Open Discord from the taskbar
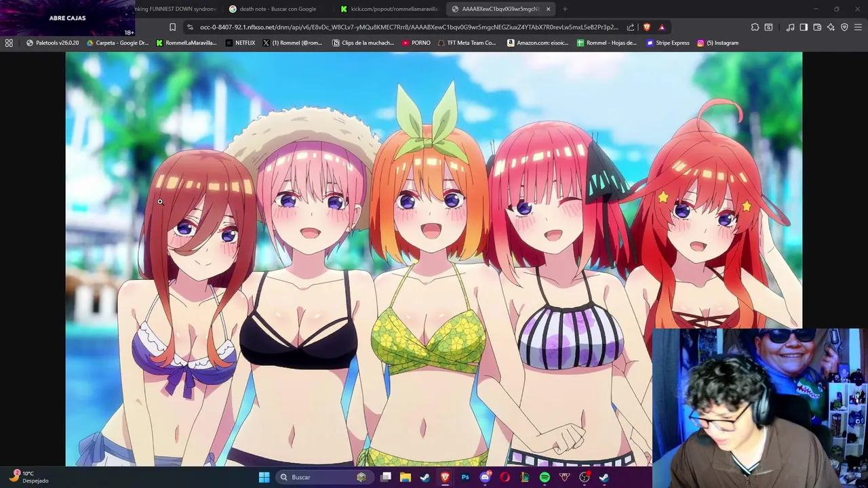Image resolution: width=868 pixels, height=488 pixels. pyautogui.click(x=485, y=477)
